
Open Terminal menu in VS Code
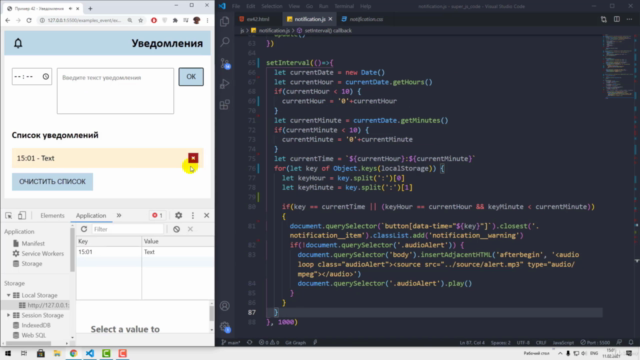344,6
